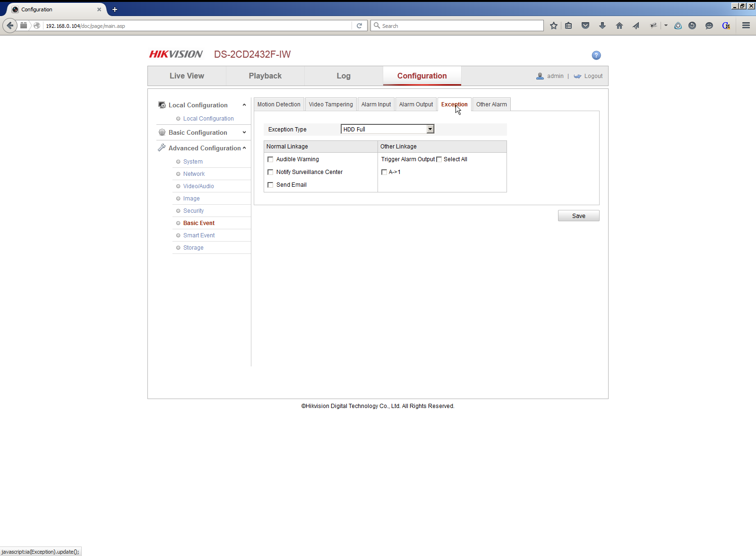Open Image settings in sidebar
Screen dimensions: 756x556
191,199
